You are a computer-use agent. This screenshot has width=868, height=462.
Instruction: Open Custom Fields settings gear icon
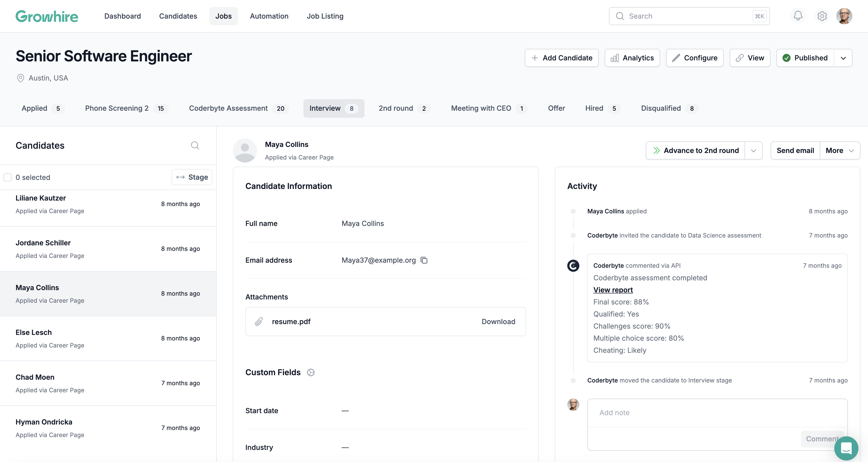pyautogui.click(x=310, y=372)
